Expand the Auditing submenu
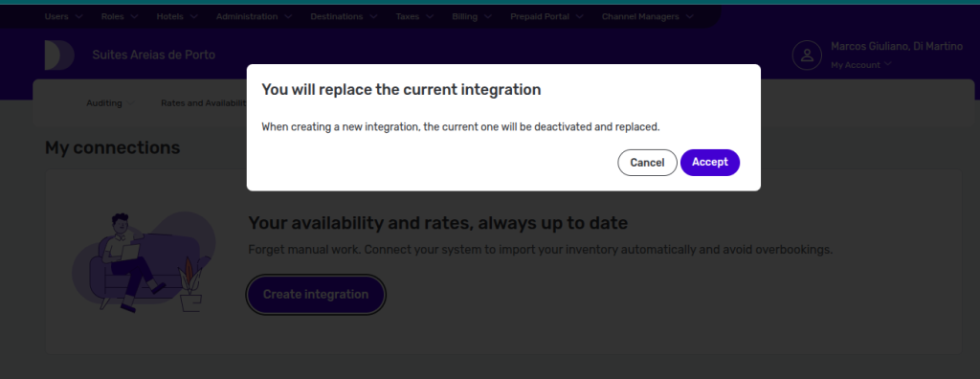The height and width of the screenshot is (379, 980). [110, 103]
